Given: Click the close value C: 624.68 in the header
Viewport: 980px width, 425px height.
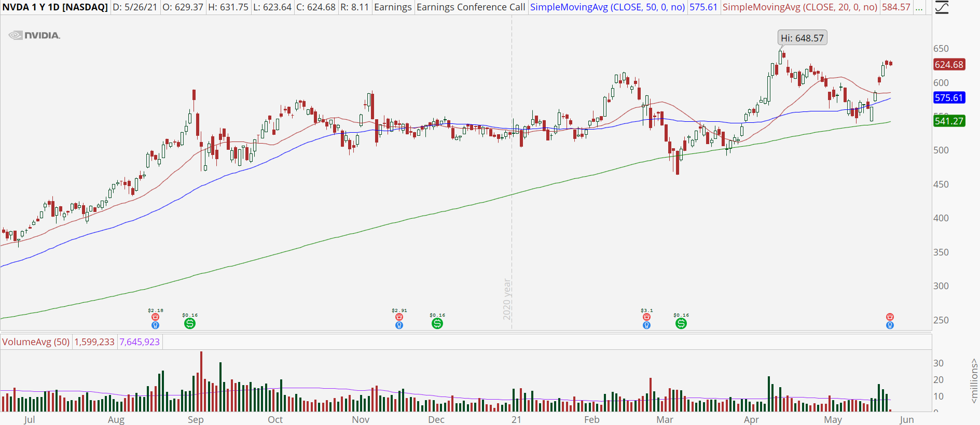Looking at the screenshot, I should pos(316,7).
